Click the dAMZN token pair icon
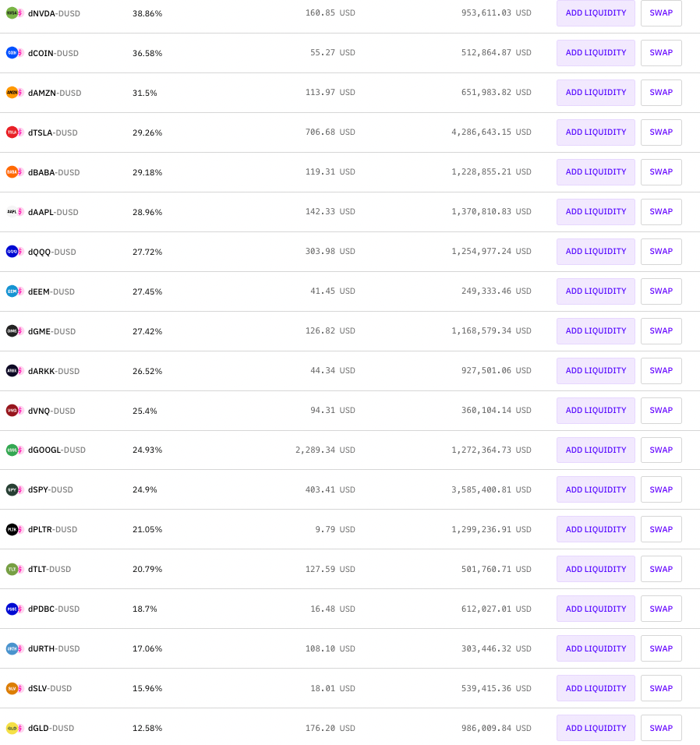 [x=14, y=93]
